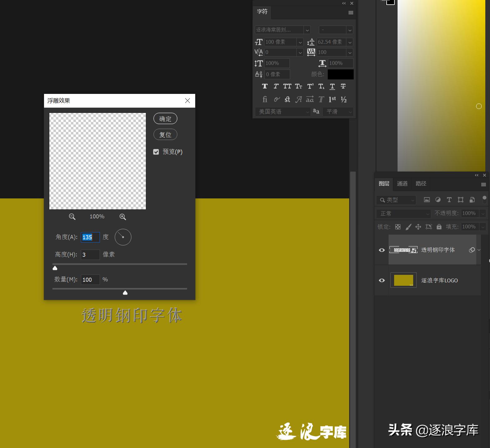
Task: Click the 确定 button in emboss dialog
Action: pyautogui.click(x=165, y=119)
